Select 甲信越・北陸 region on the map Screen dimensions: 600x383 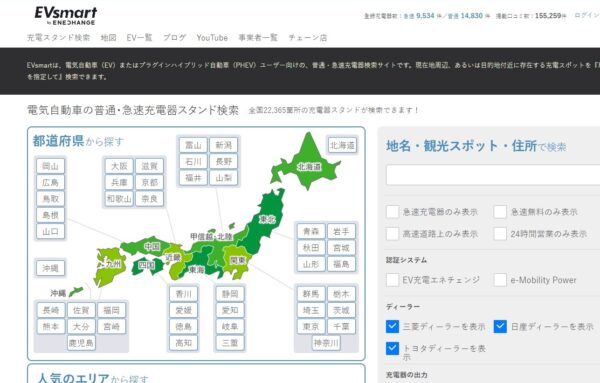(212, 236)
